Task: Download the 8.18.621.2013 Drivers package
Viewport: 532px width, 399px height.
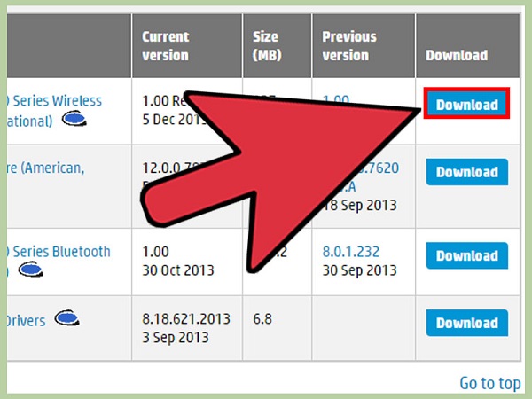Action: point(466,322)
